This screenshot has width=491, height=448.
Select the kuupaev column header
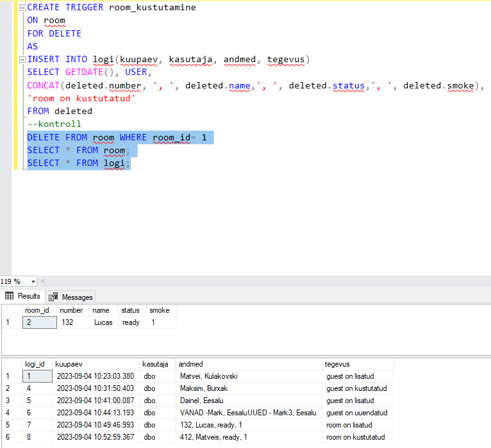click(96, 364)
